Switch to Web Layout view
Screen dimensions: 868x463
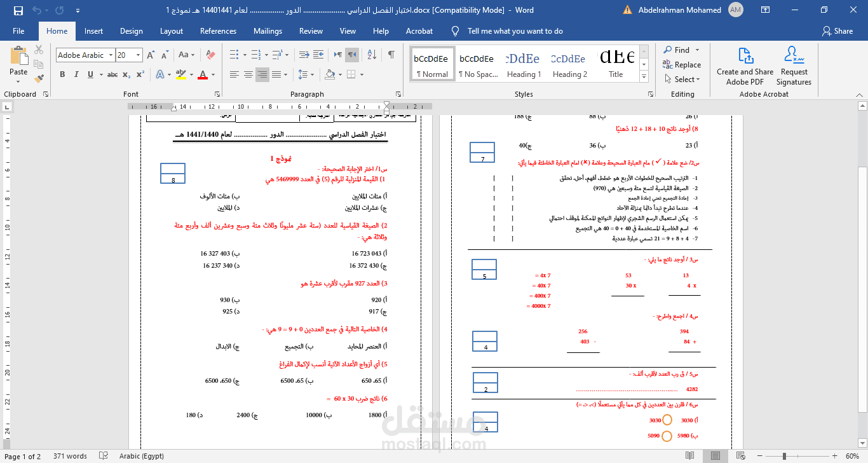pyautogui.click(x=742, y=456)
